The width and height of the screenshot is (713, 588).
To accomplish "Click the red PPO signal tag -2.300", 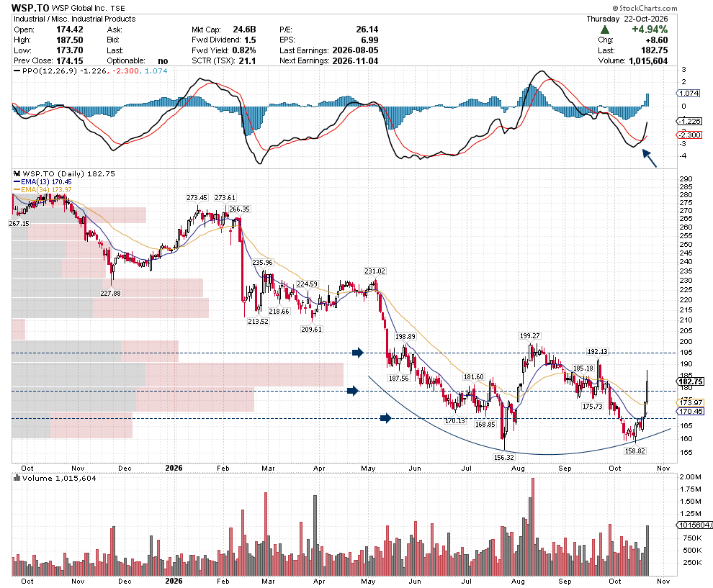I will pos(689,135).
